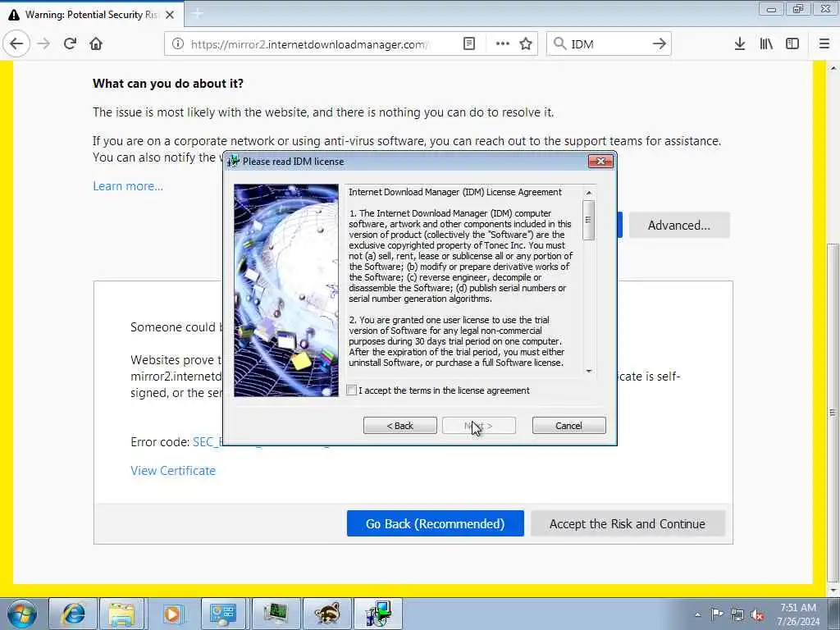Accept the IDM license agreement terms checkbox
The height and width of the screenshot is (630, 840).
click(x=351, y=390)
